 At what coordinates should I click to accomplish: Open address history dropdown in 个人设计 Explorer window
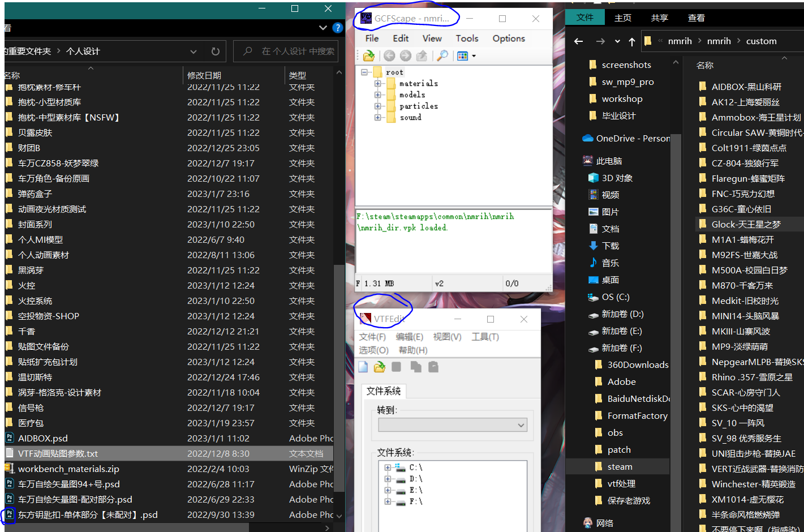coord(194,51)
